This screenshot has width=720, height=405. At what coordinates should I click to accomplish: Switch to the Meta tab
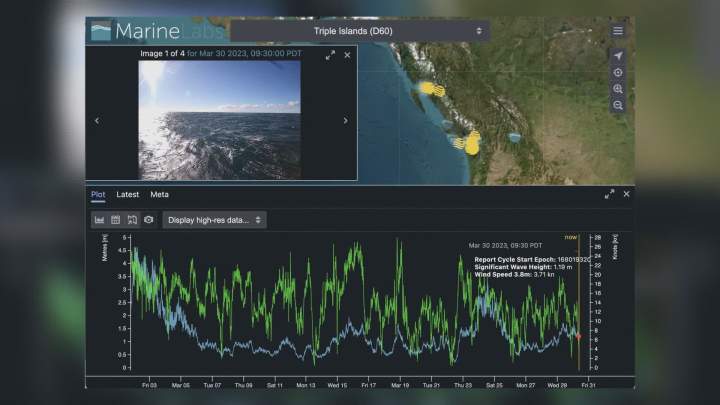160,194
